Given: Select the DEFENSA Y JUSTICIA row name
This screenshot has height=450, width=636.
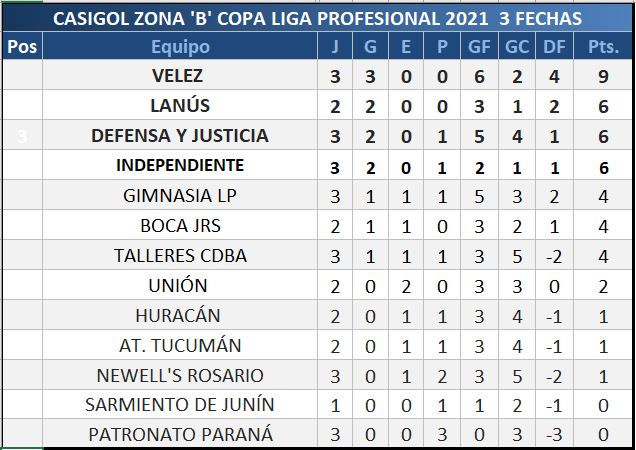Looking at the screenshot, I should coord(181,136).
